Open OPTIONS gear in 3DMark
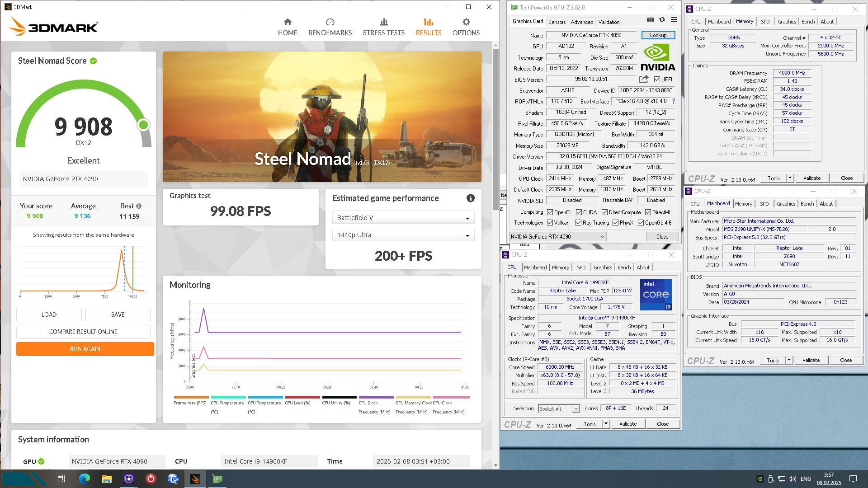 pyautogui.click(x=466, y=27)
